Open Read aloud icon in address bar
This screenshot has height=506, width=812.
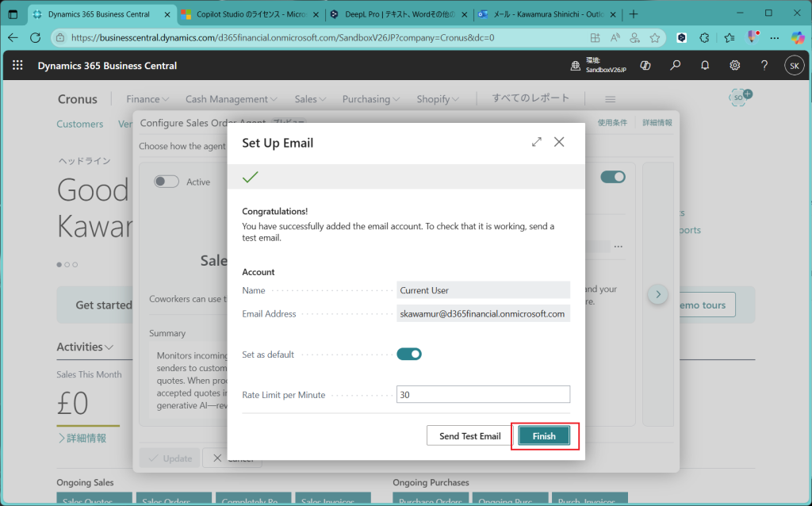coord(615,37)
